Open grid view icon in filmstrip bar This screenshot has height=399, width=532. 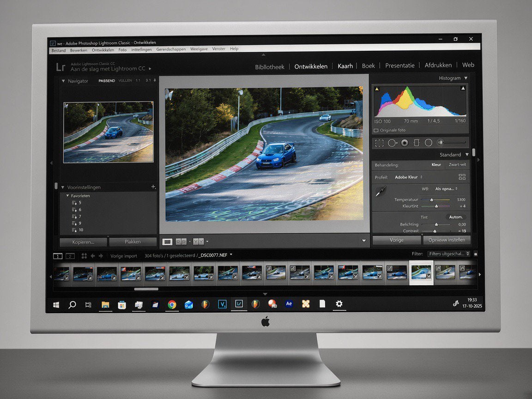click(84, 256)
